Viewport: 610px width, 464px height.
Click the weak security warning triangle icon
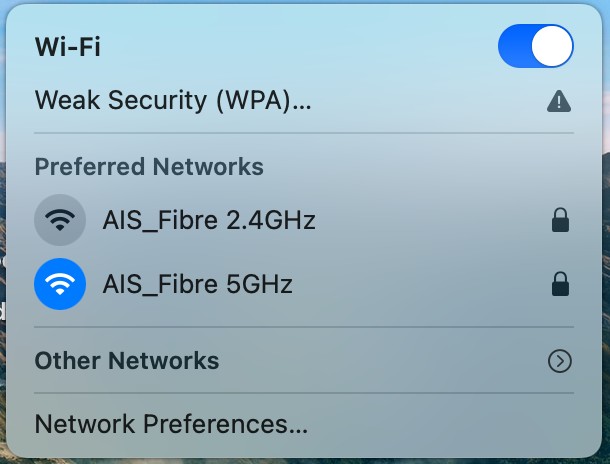560,101
